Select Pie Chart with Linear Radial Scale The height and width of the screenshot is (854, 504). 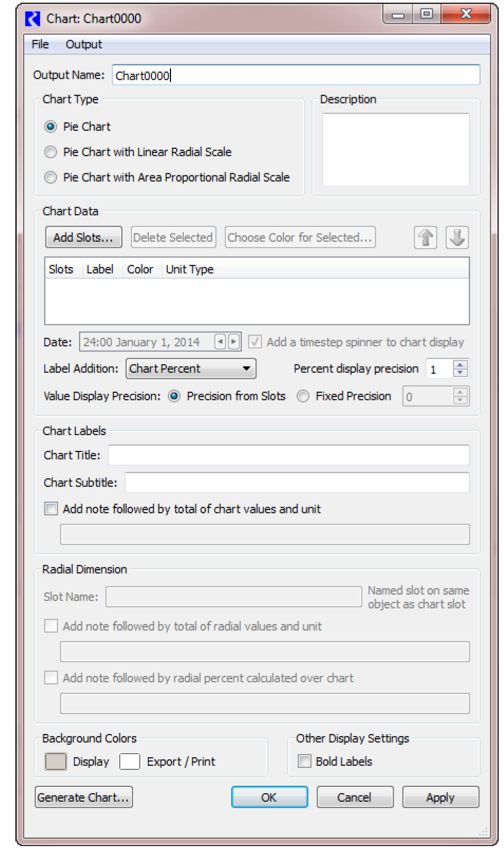pos(51,152)
